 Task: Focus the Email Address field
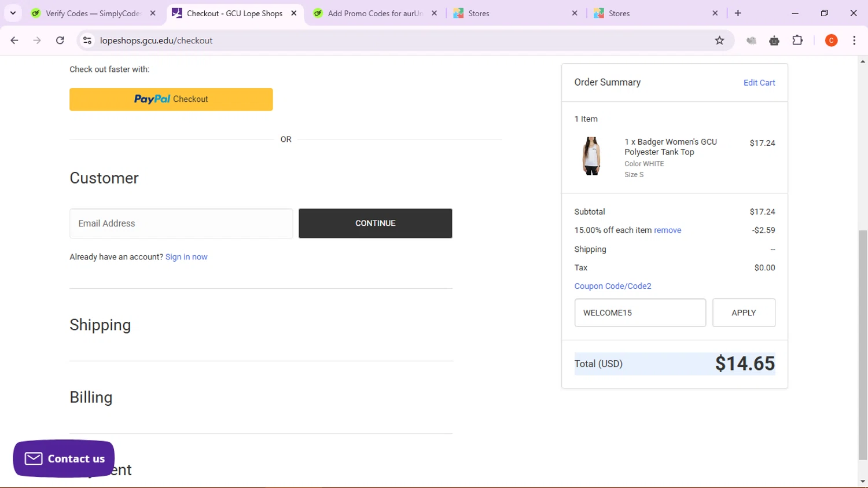click(x=181, y=223)
